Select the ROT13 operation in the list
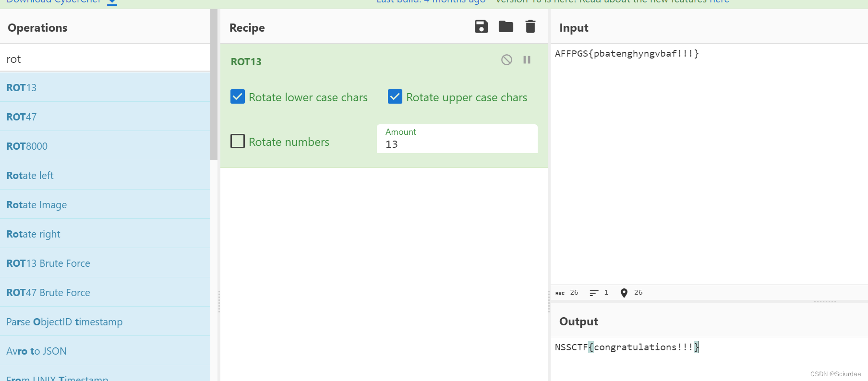This screenshot has width=868, height=381. click(x=105, y=87)
